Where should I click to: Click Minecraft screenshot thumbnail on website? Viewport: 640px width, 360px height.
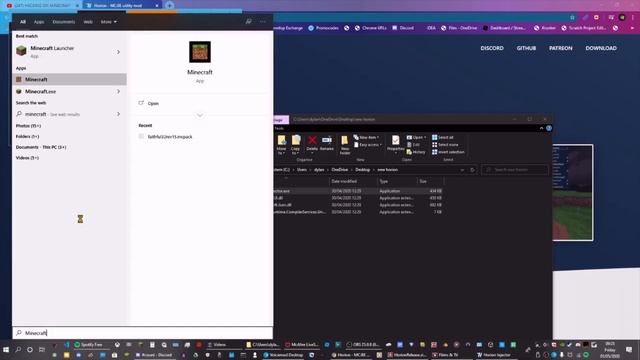573,193
